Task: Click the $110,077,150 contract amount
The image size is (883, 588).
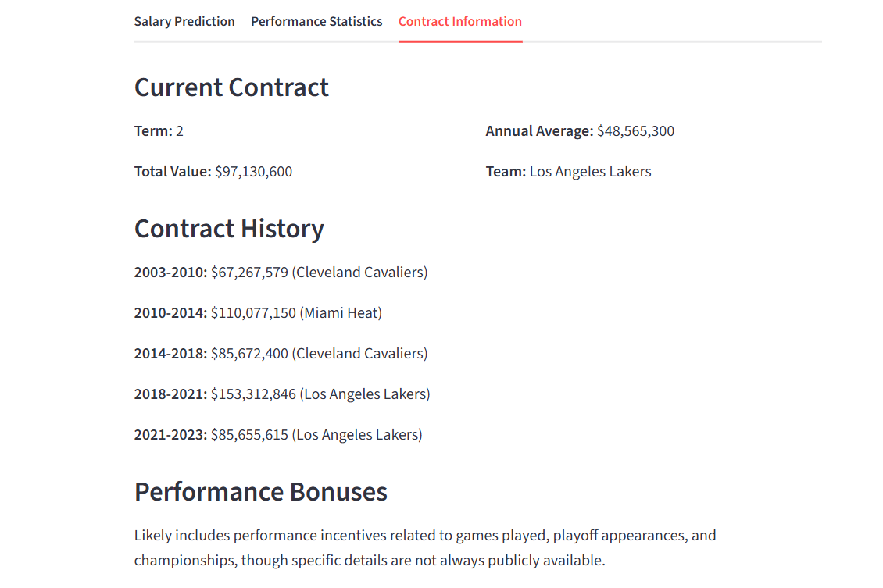Action: (253, 313)
